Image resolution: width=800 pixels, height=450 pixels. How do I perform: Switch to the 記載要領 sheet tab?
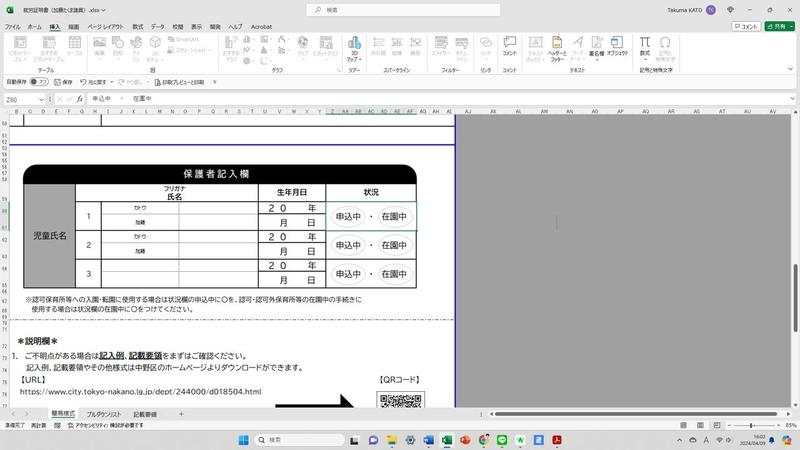[145, 413]
